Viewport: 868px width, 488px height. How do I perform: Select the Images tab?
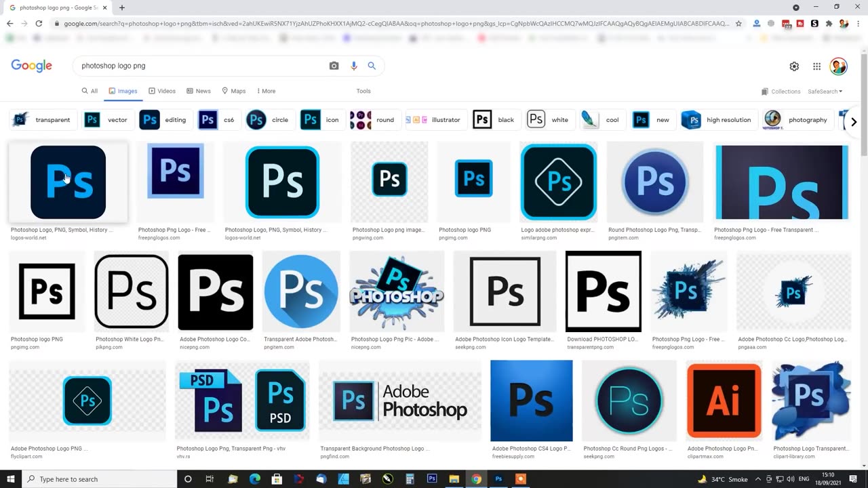pyautogui.click(x=123, y=91)
